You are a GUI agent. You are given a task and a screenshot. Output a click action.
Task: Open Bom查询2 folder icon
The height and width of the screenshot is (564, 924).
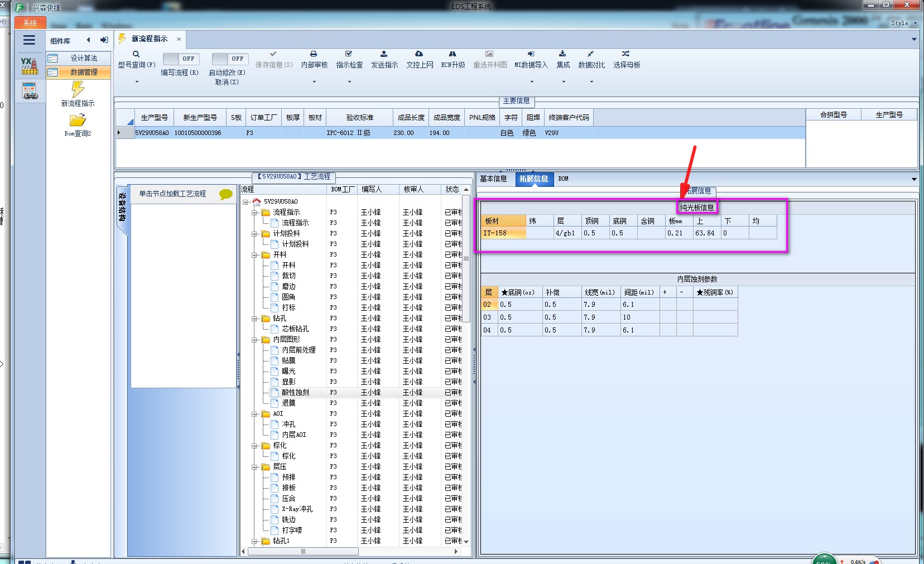[78, 120]
